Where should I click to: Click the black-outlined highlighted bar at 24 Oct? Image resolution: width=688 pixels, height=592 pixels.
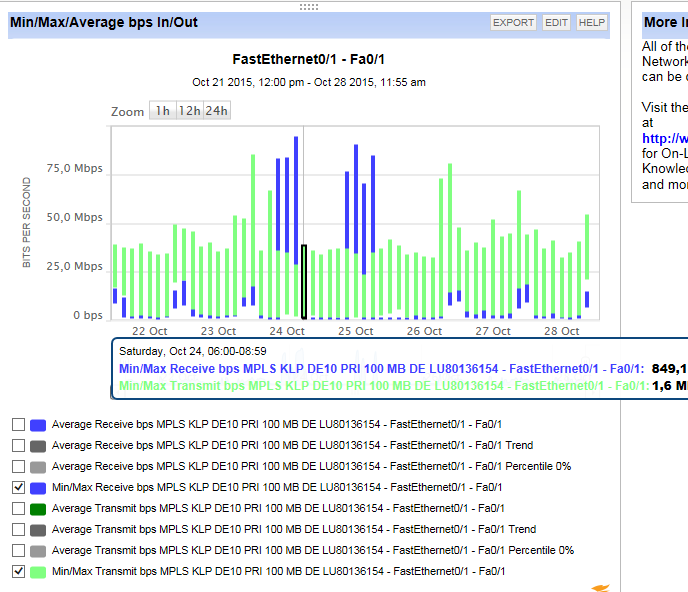(x=304, y=281)
